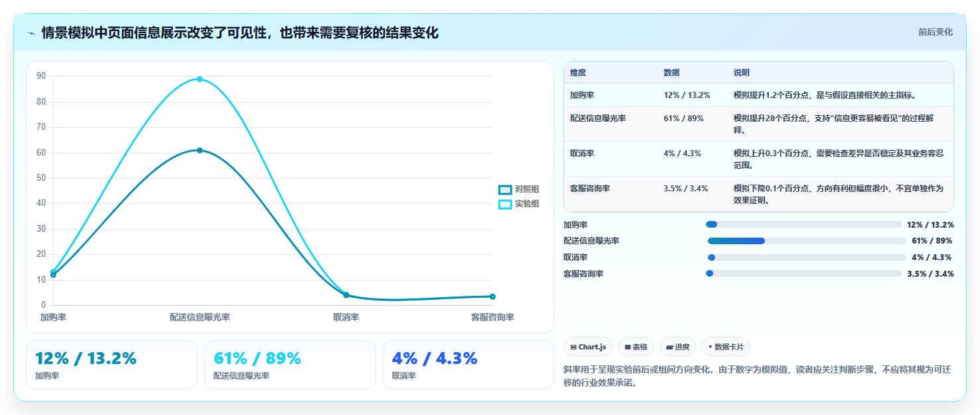
Task: Select the 进度 chip label
Action: [681, 347]
